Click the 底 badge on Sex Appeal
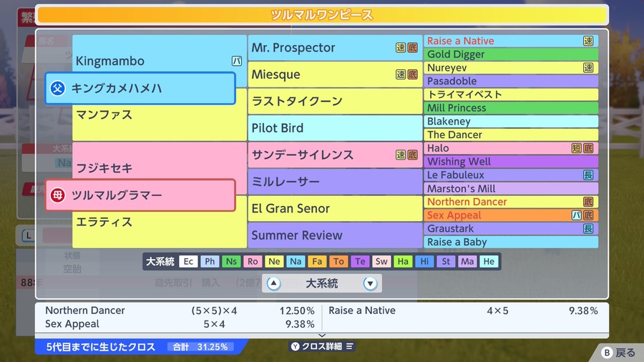The width and height of the screenshot is (644, 362). coord(588,215)
